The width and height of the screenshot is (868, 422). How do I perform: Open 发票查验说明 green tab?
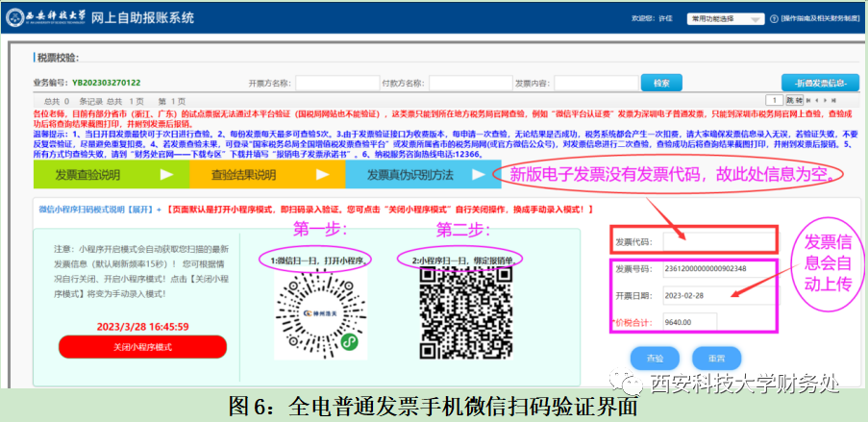(x=112, y=175)
